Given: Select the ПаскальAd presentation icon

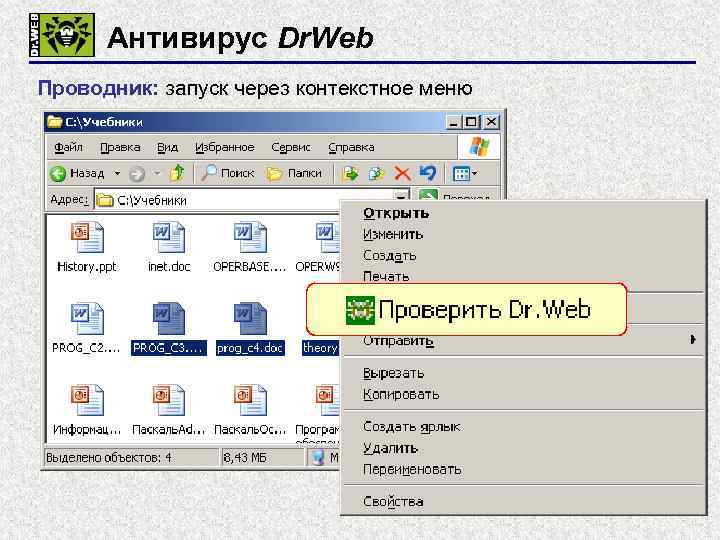Looking at the screenshot, I should point(169,400).
